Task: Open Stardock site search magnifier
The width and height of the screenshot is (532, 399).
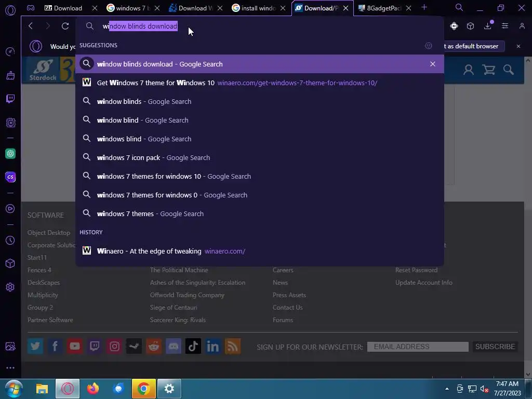Action: tap(509, 70)
